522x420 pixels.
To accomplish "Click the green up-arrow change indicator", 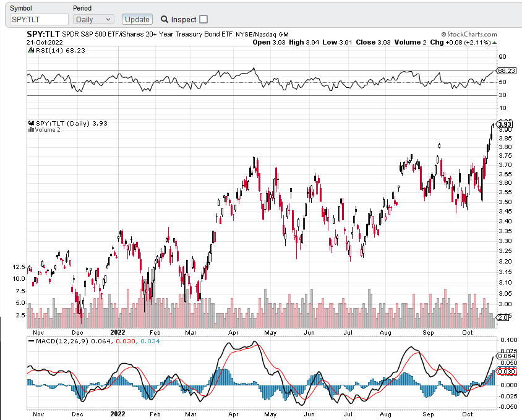I will click(x=494, y=43).
